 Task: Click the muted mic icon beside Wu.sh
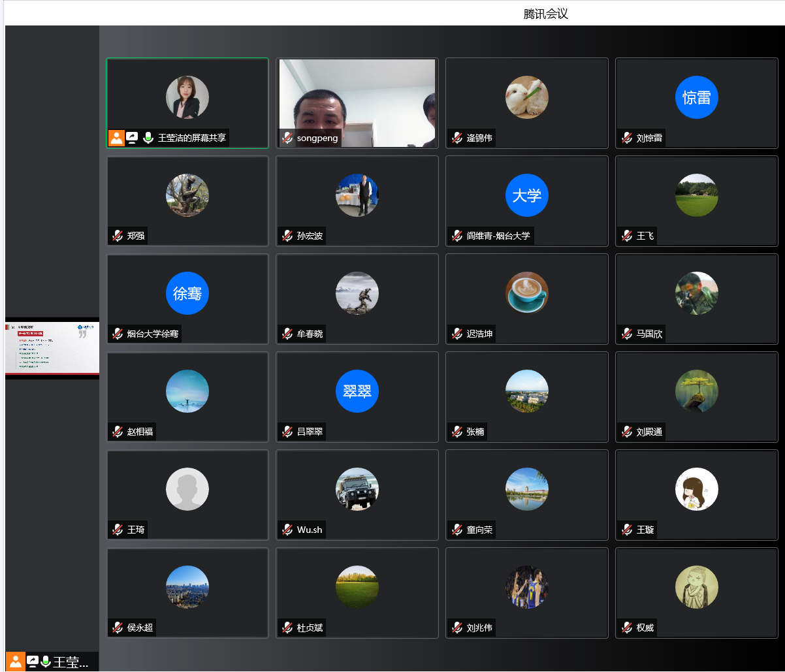pos(287,530)
